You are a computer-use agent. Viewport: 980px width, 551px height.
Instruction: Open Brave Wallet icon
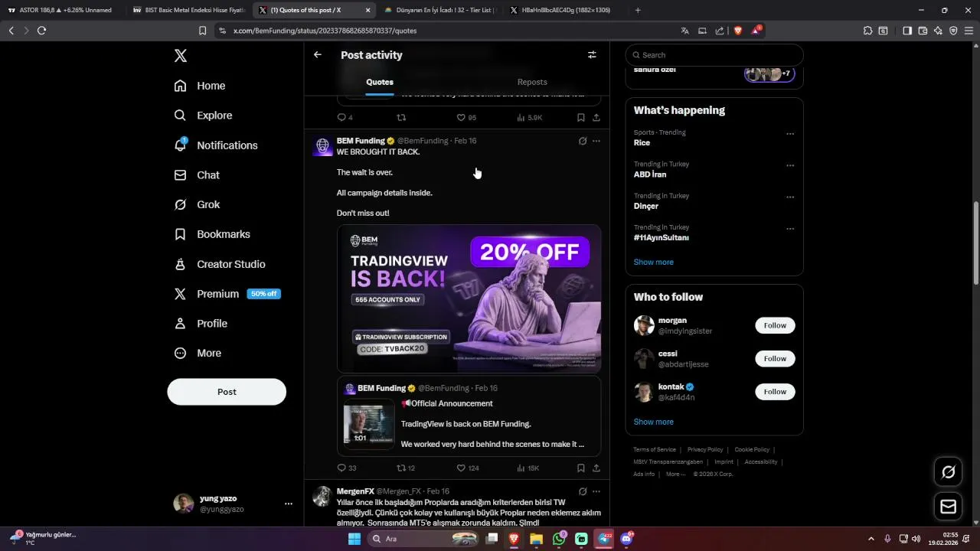(x=923, y=31)
